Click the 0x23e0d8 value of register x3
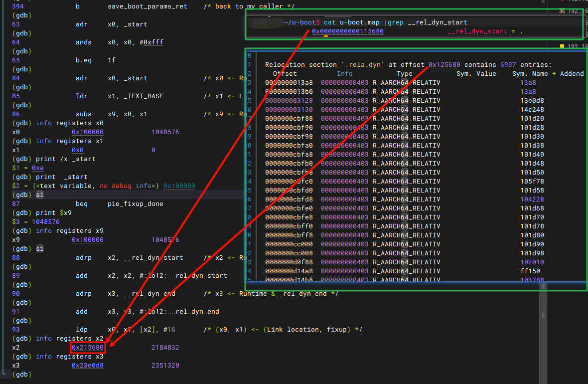The height and width of the screenshot is (384, 588). [88, 366]
